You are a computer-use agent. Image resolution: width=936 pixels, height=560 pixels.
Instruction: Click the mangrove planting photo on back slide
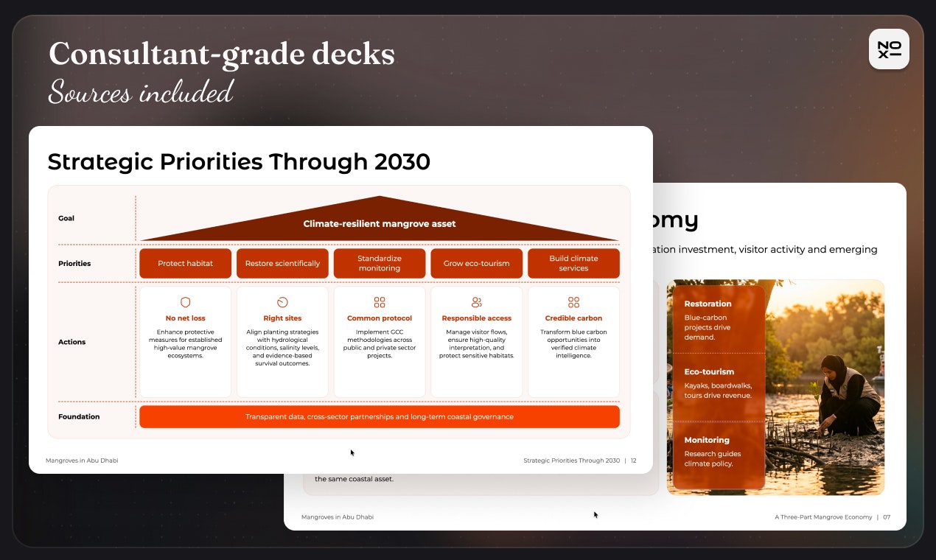pos(824,387)
